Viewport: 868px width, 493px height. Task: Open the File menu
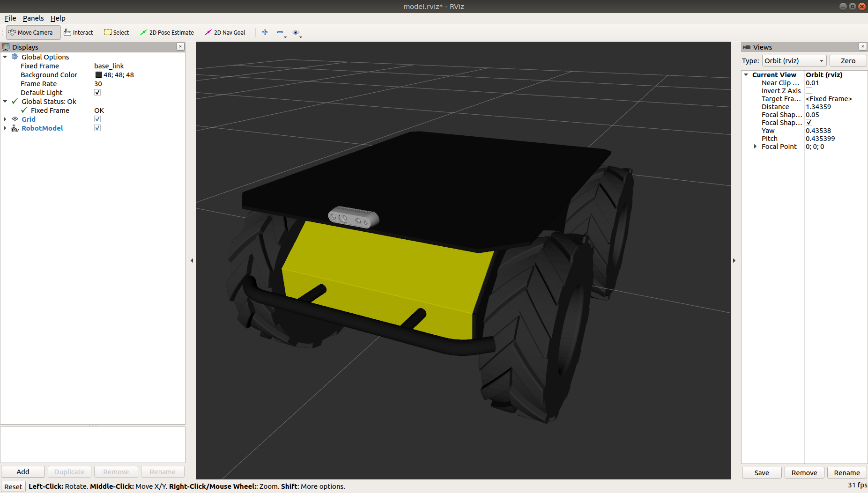point(10,18)
